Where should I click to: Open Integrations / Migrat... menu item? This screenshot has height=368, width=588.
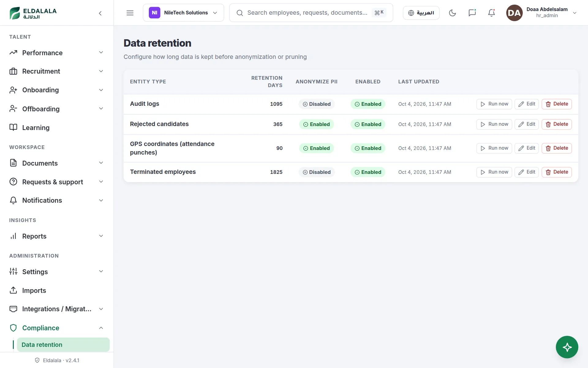[57, 309]
